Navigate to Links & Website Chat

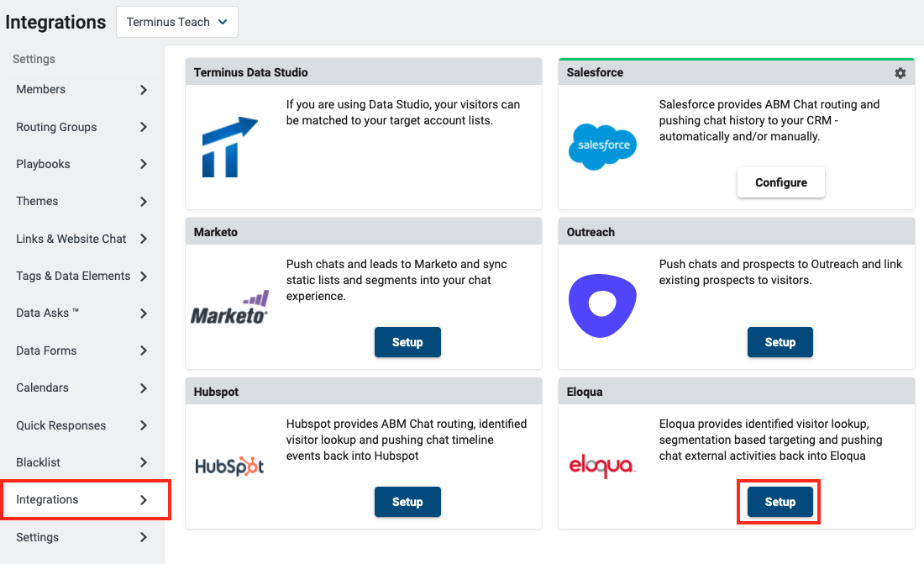[x=82, y=239]
